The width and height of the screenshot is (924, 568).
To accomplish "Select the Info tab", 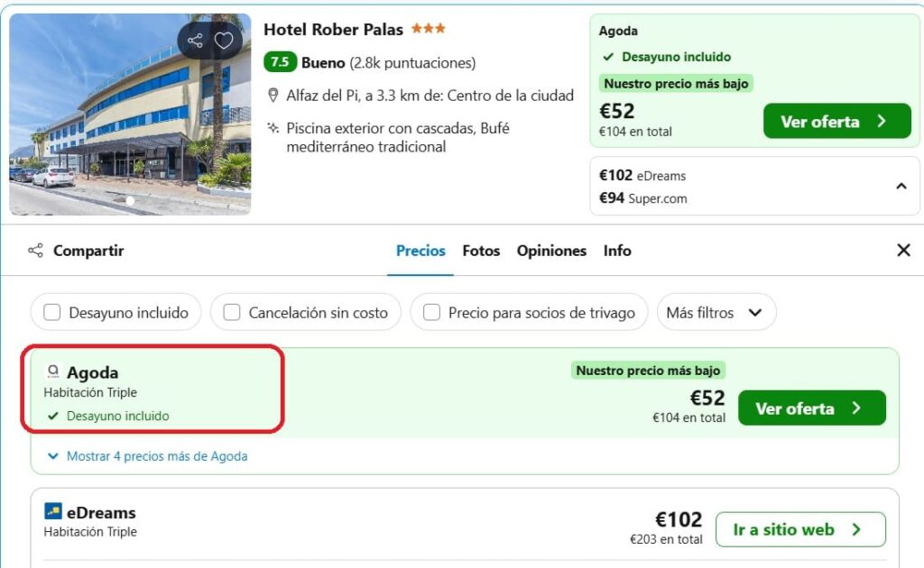I will 617,251.
